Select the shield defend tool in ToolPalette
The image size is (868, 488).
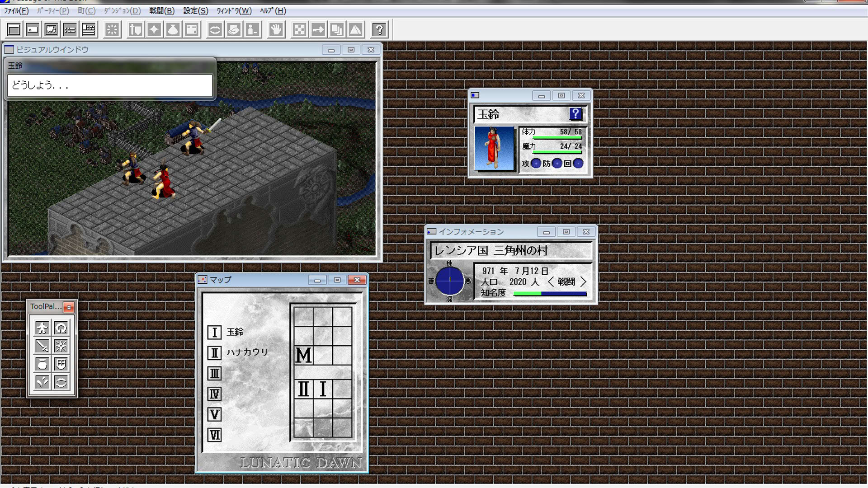coord(61,364)
